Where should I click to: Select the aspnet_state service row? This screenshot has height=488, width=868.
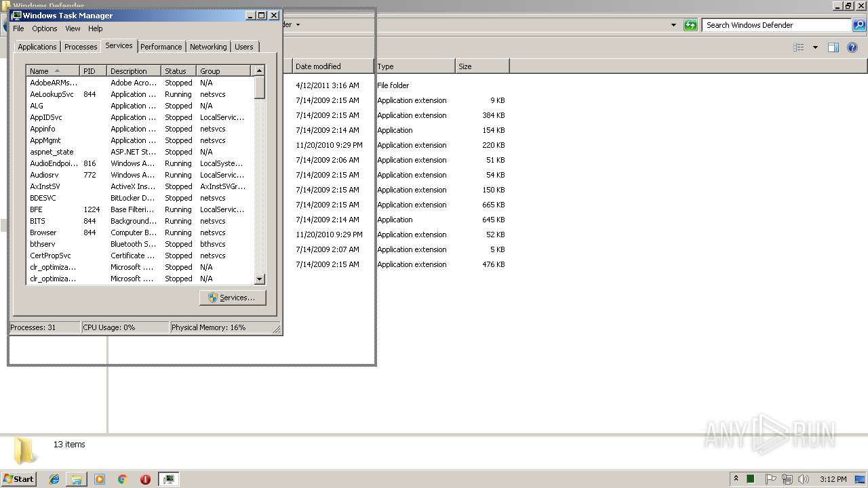pyautogui.click(x=140, y=152)
